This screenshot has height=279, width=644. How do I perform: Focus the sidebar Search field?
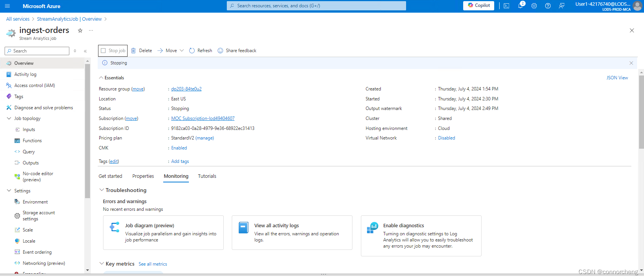37,51
